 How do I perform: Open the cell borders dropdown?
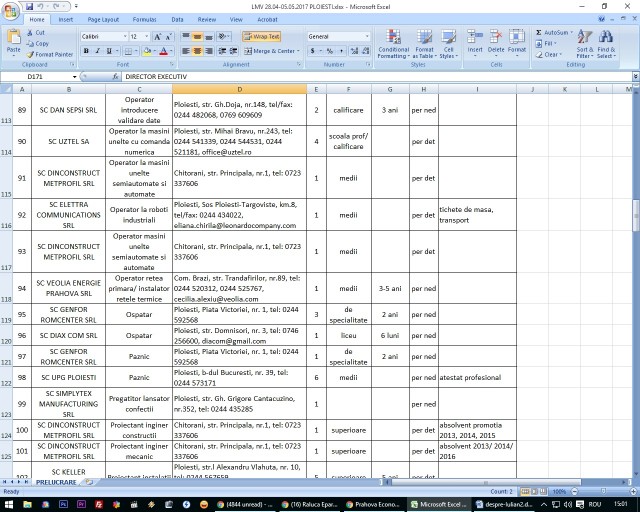point(136,51)
